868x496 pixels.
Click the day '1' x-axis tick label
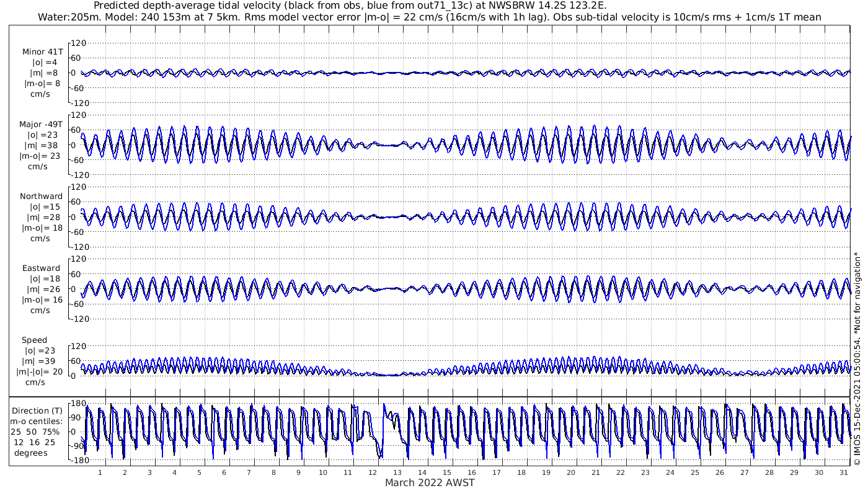(100, 472)
